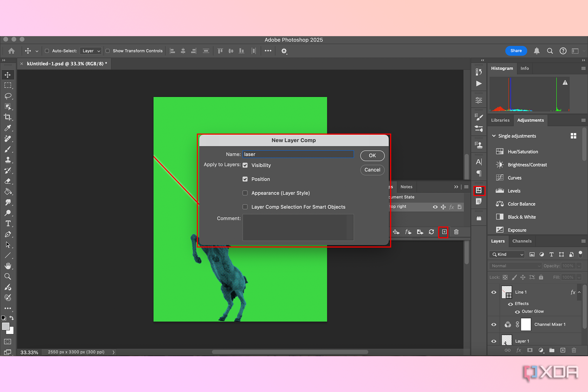Select the Crop tool

8,117
